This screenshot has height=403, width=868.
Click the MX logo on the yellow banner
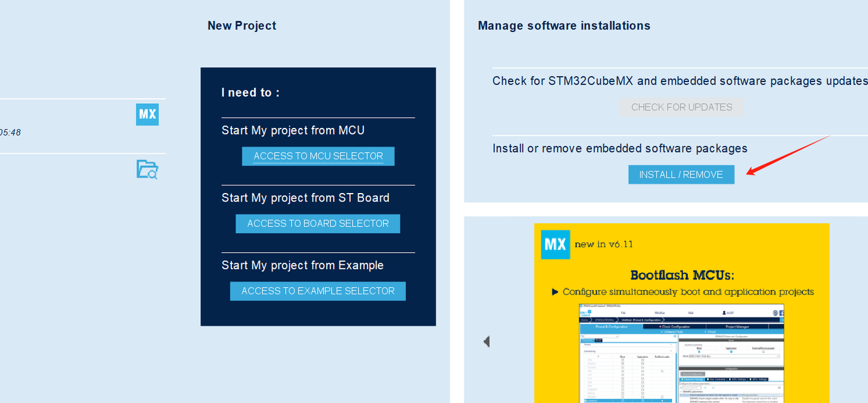pos(555,244)
